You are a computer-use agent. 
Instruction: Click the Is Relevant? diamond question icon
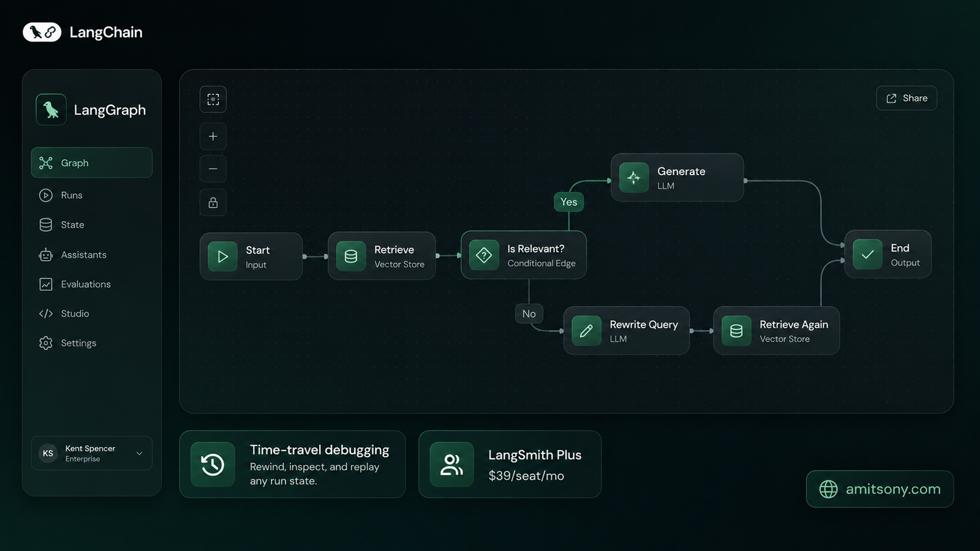click(484, 255)
